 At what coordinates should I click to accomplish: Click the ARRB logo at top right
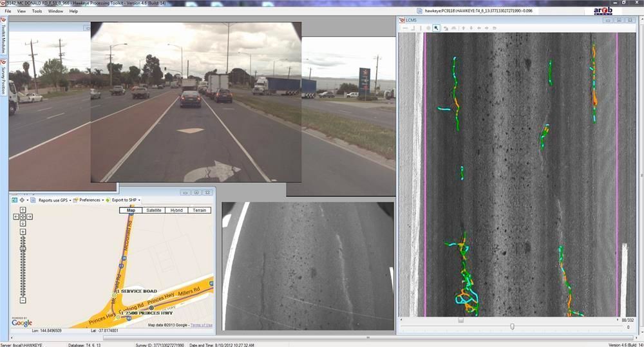point(603,11)
